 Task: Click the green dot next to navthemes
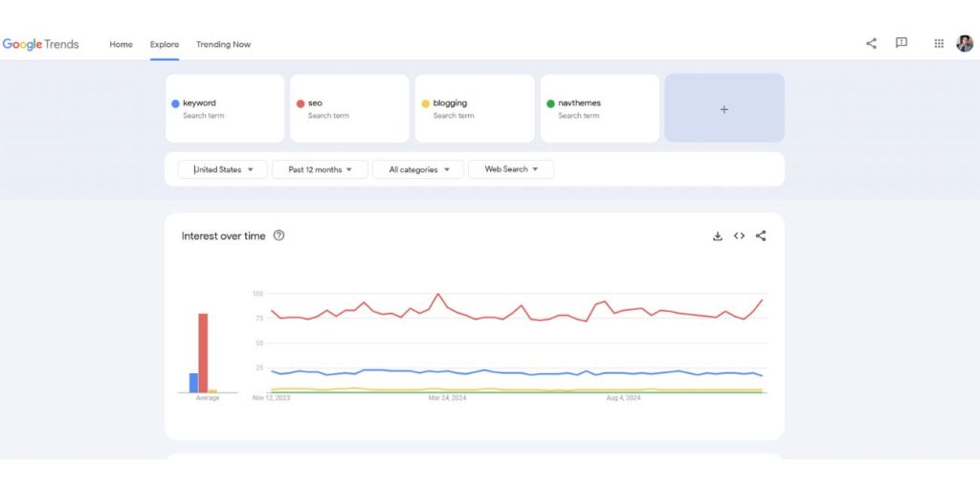tap(550, 103)
